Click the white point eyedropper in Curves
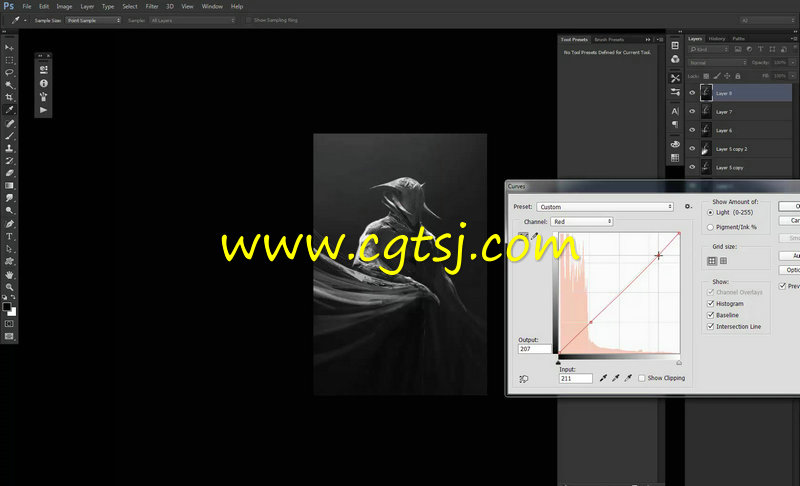This screenshot has width=800, height=486. [x=628, y=378]
